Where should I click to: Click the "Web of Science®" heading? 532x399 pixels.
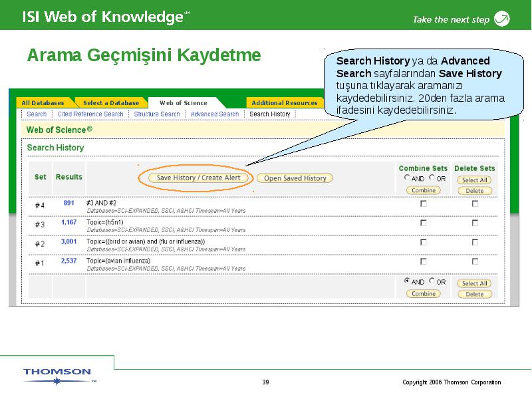[x=59, y=130]
